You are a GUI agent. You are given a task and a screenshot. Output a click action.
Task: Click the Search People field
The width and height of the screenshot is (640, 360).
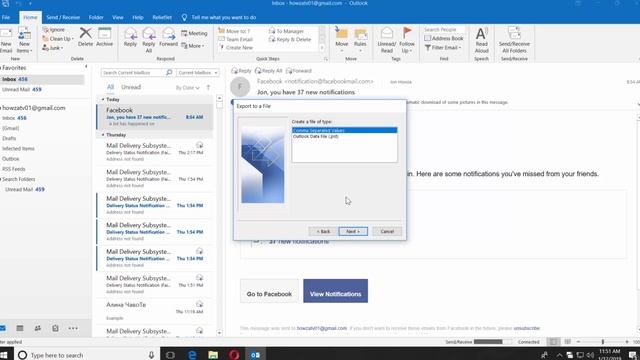[443, 30]
